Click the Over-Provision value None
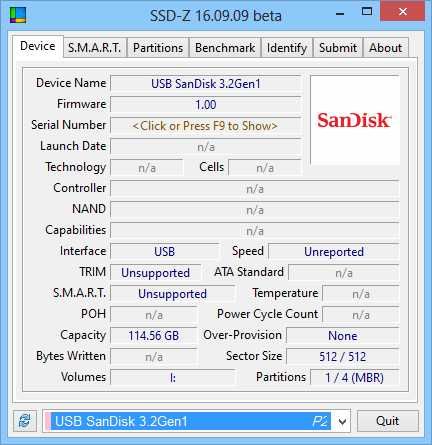 coord(343,336)
